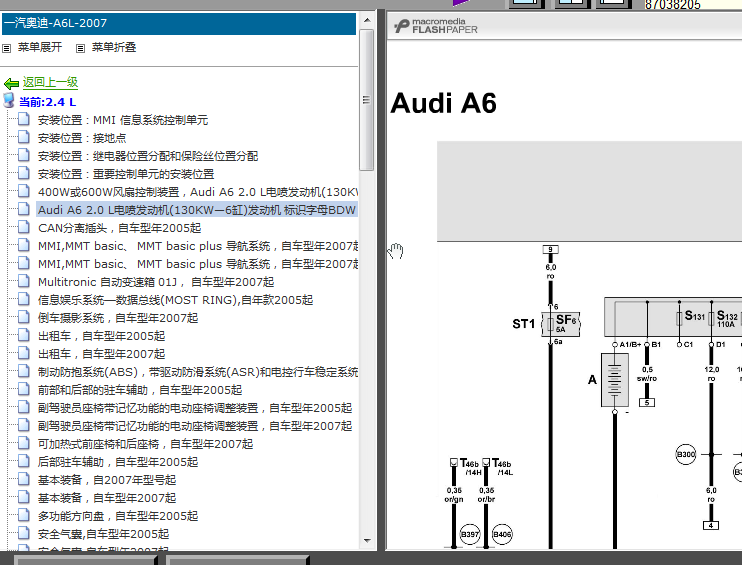Open 信息娱乐系统—数据总线(MOST RING) entry
The width and height of the screenshot is (742, 565).
tap(175, 300)
